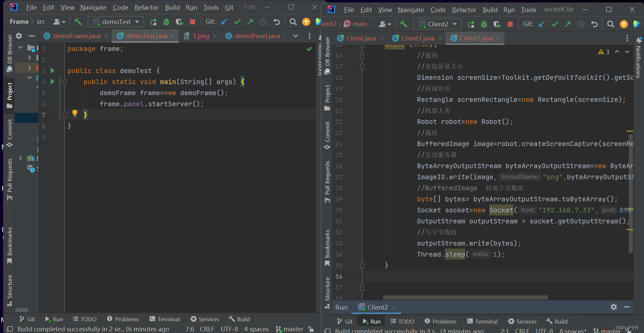
Task: Run main method from gutter arrow line 4
Action: [x=52, y=81]
